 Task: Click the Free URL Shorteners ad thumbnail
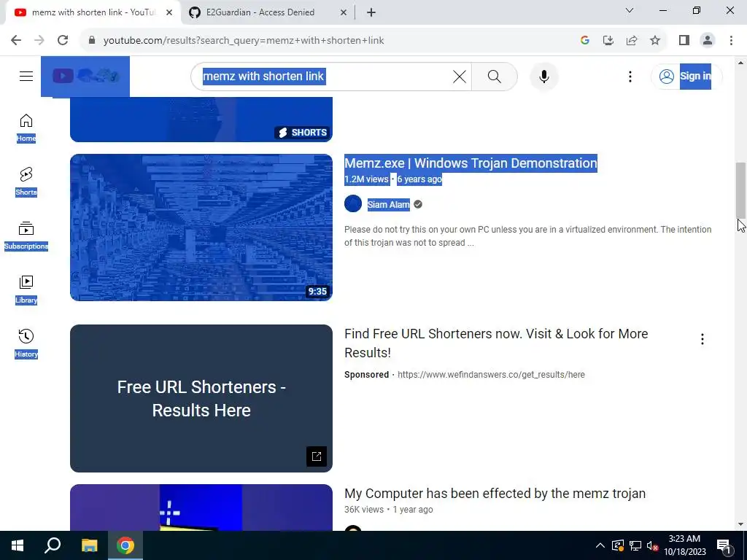point(201,399)
